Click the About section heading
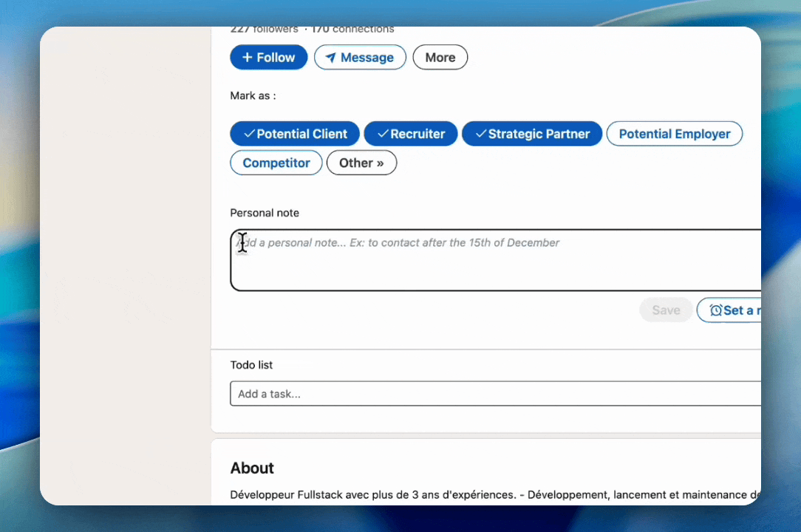 [x=252, y=468]
